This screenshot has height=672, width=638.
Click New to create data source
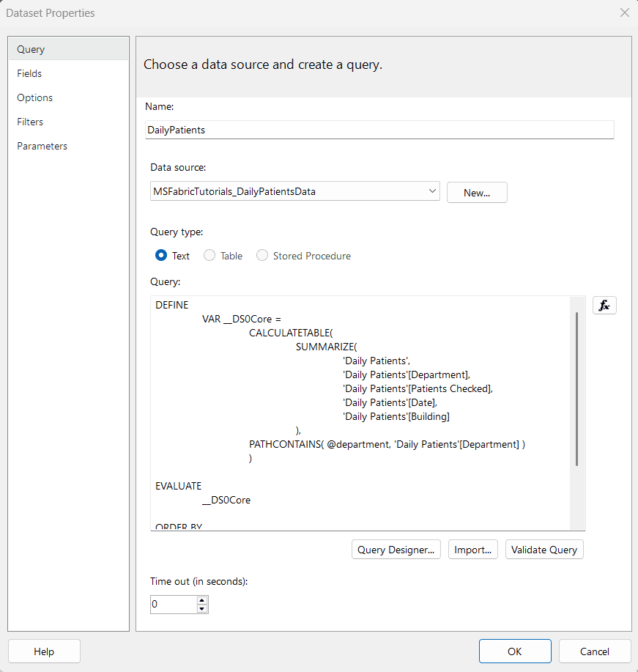point(476,193)
